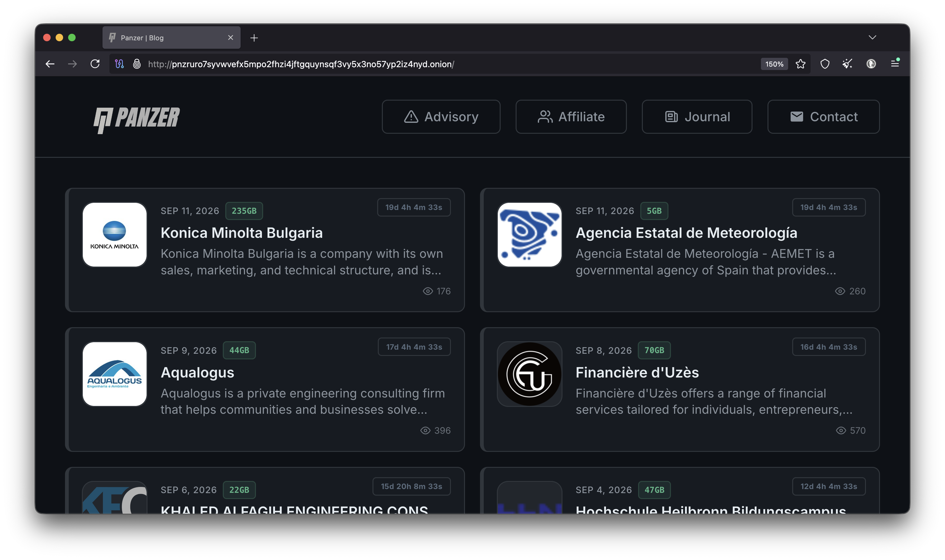The width and height of the screenshot is (945, 560).
Task: Select the Panzer | Blog tab
Action: tap(171, 38)
